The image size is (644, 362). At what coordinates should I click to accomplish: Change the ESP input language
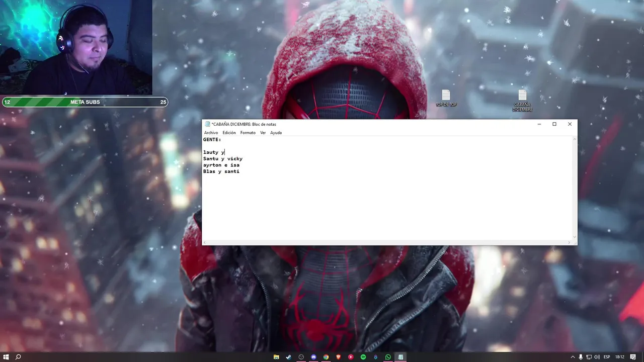[x=607, y=357]
